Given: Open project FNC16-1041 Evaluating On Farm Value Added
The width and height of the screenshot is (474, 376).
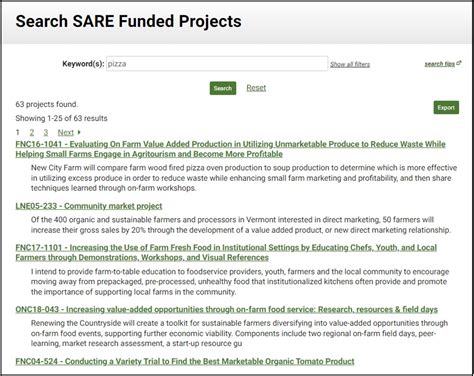Looking at the screenshot, I should pyautogui.click(x=230, y=149).
